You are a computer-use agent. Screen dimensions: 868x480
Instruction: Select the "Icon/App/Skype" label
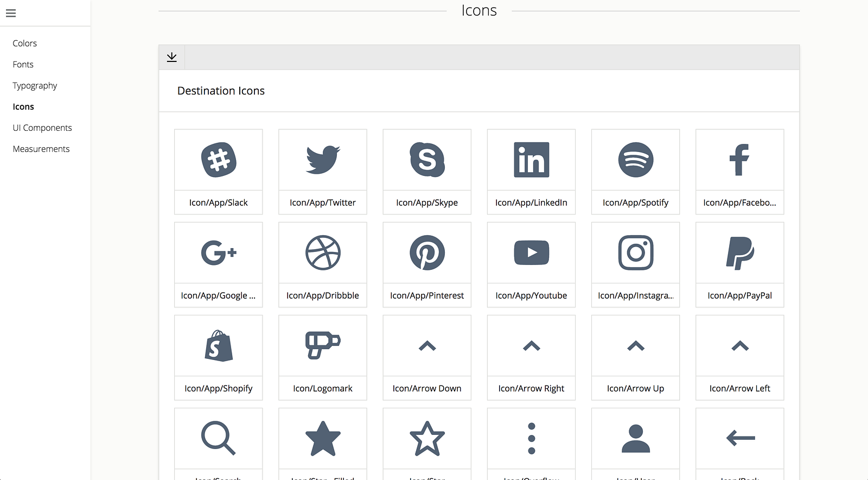point(427,203)
